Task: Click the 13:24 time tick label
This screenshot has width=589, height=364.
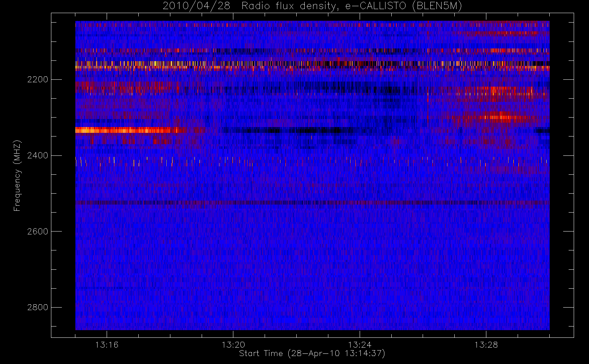Action: tap(360, 345)
